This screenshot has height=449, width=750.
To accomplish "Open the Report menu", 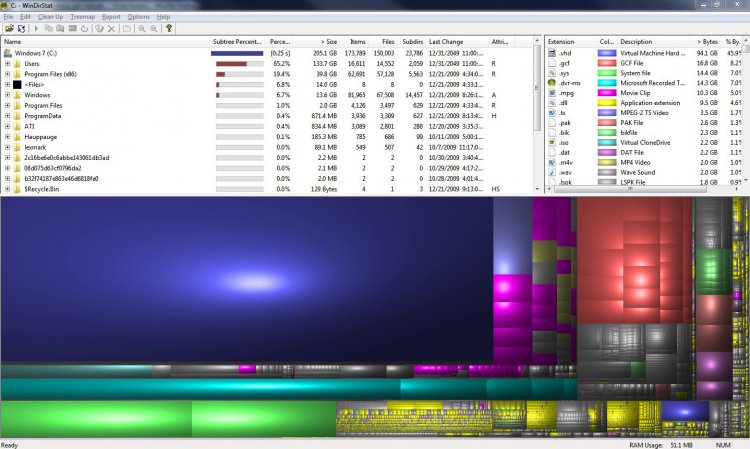I will point(111,17).
